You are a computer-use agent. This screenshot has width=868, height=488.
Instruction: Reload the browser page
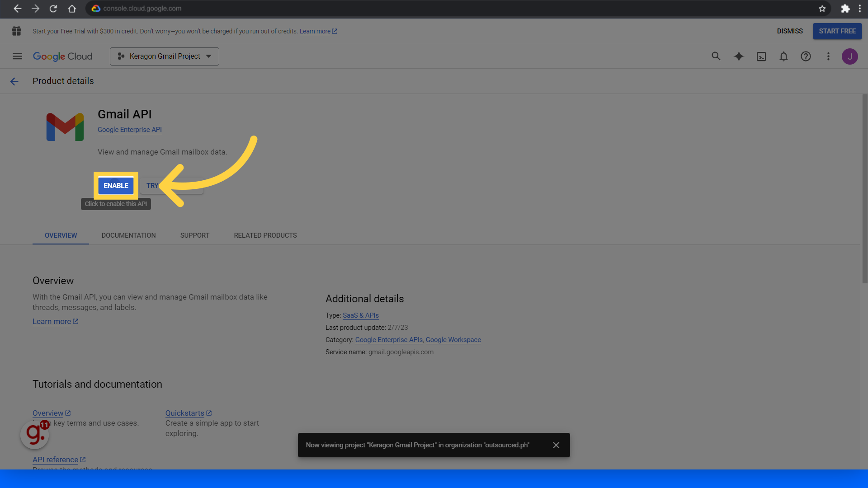click(x=53, y=9)
